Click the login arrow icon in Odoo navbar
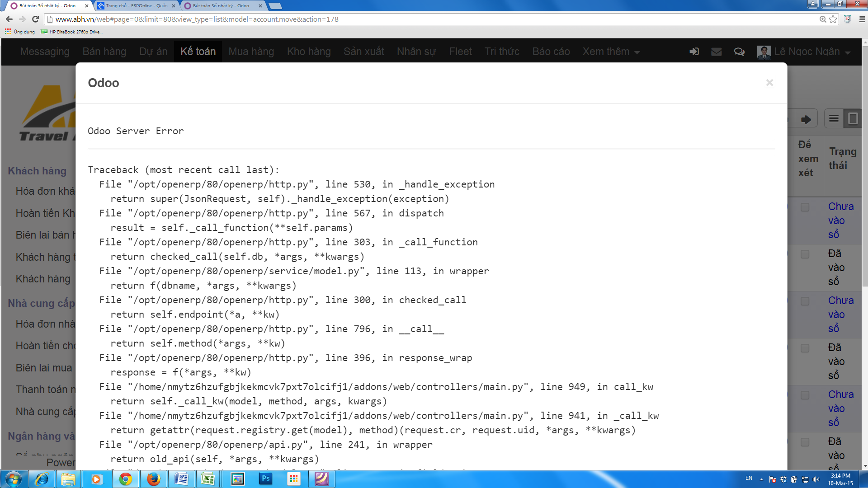 pyautogui.click(x=694, y=52)
